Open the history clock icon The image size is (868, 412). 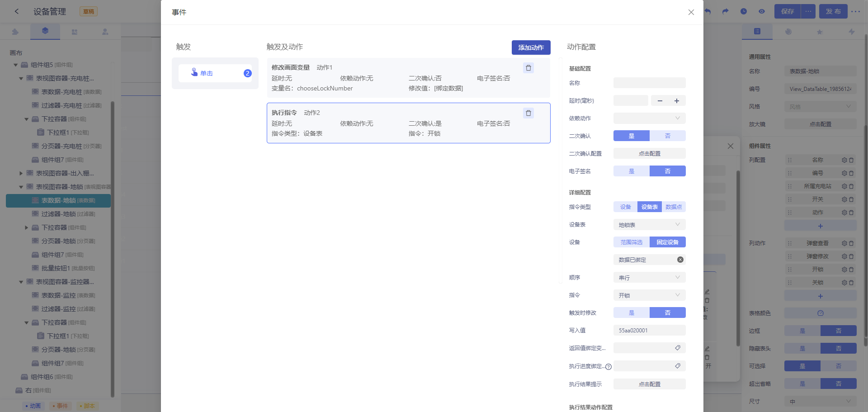coord(744,11)
